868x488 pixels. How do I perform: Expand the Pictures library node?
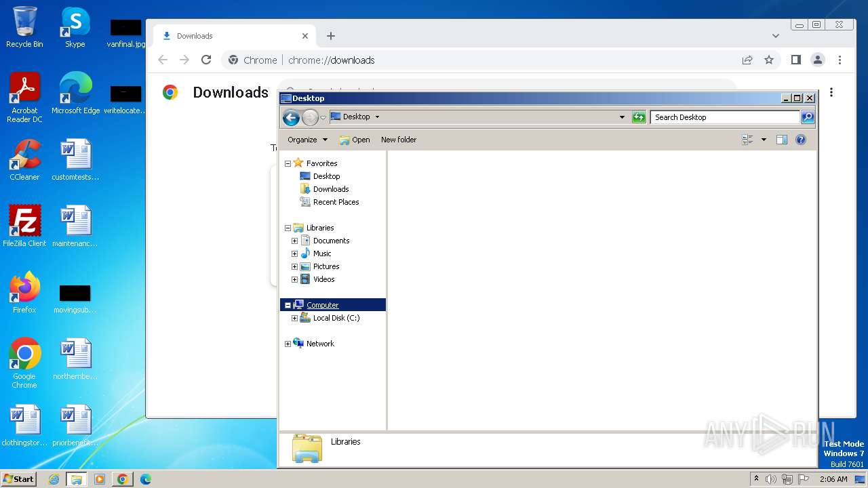294,266
